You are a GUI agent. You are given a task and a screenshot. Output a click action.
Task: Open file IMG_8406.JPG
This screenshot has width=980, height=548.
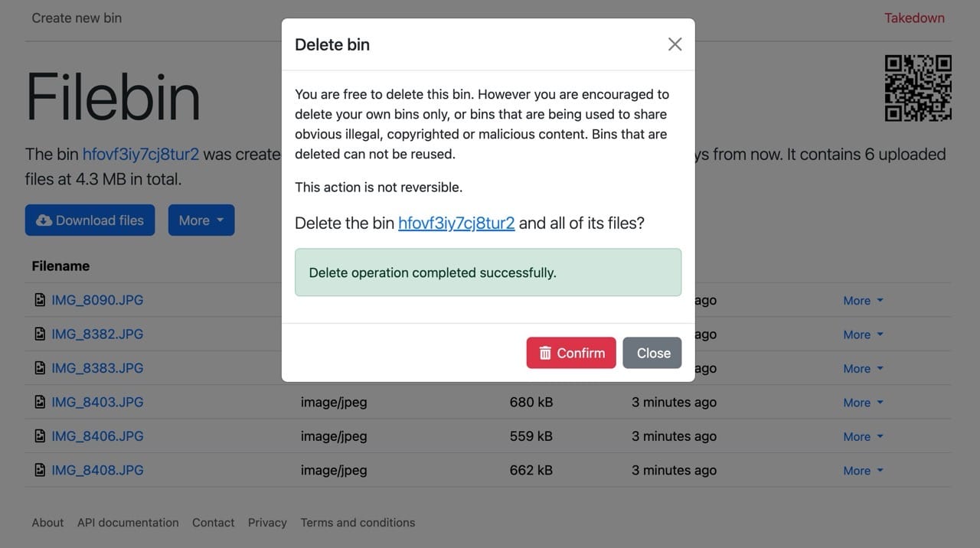pos(97,436)
